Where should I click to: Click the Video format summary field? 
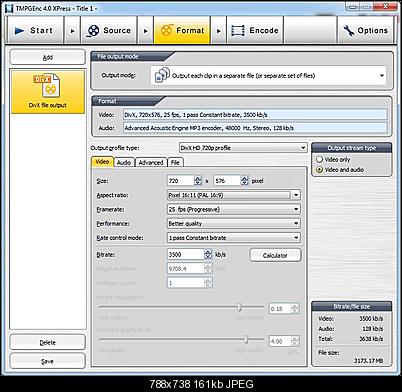[x=255, y=114]
